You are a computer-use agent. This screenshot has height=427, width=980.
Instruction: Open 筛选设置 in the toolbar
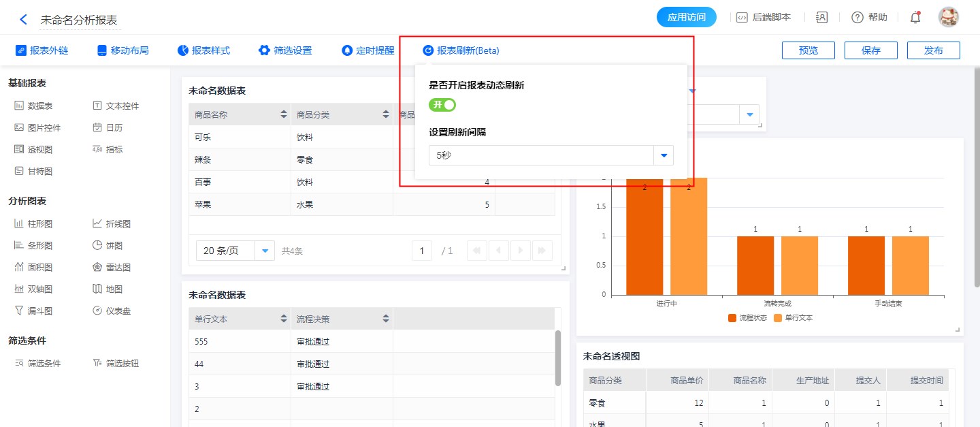pyautogui.click(x=285, y=50)
